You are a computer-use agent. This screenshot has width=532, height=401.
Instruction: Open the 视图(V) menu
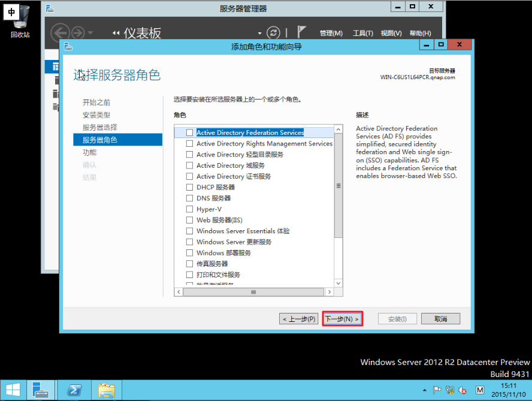click(x=391, y=34)
